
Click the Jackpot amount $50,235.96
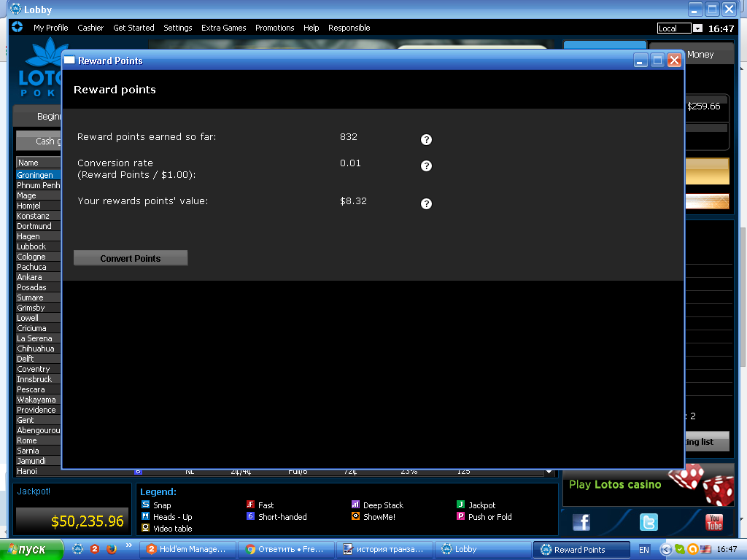click(88, 521)
